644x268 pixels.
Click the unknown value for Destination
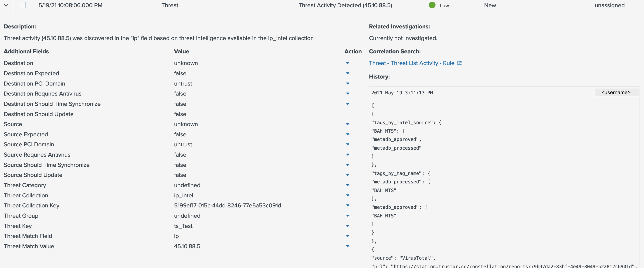tap(186, 63)
